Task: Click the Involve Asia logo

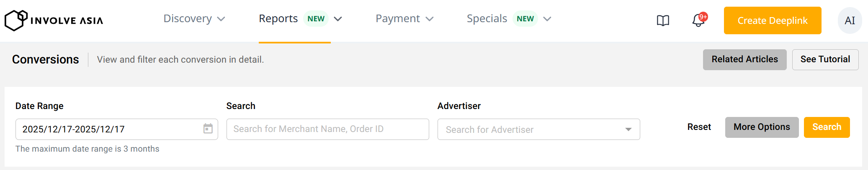Action: (54, 20)
